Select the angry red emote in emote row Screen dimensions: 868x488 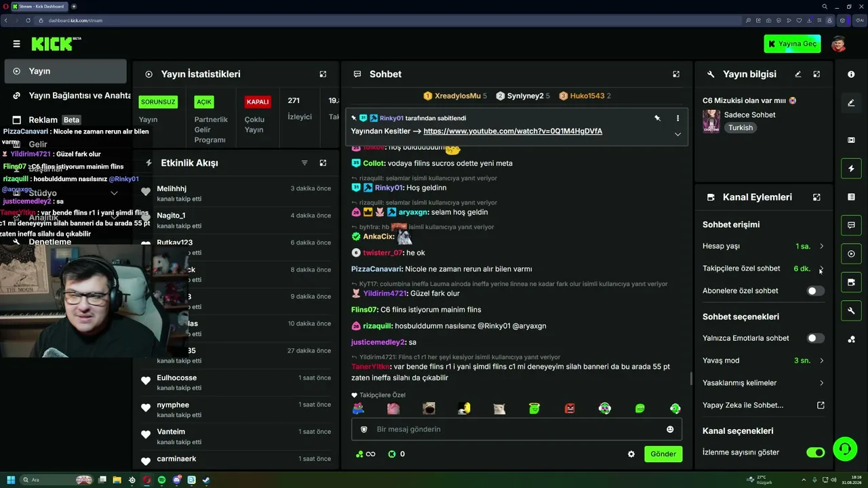(570, 408)
